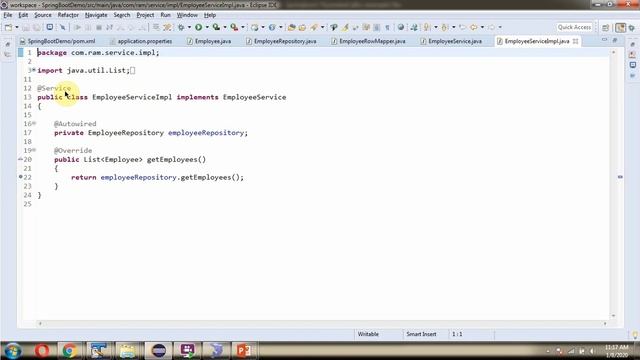Screen dimensions: 640x360
Task: Expand the Coverage dropdown arrow
Action: pyautogui.click(x=225, y=27)
